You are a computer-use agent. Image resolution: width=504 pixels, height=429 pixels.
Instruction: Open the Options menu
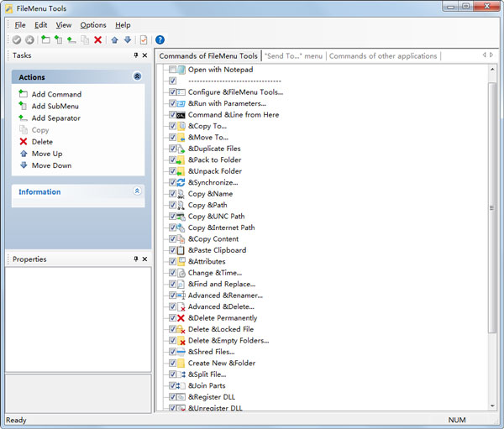click(x=93, y=25)
